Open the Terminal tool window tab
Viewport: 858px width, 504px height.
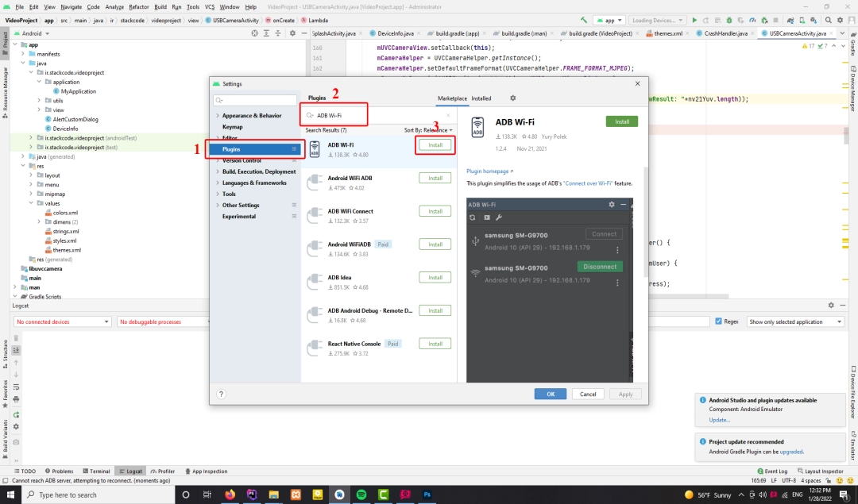click(96, 471)
